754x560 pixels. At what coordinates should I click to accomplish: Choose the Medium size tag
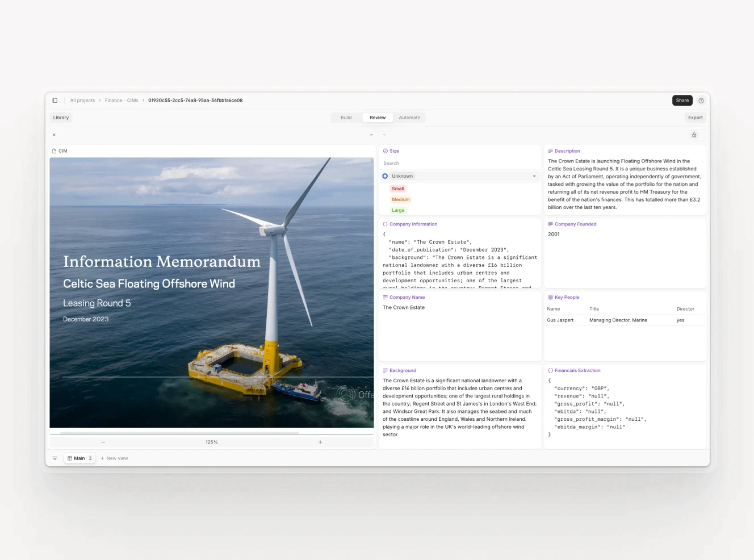pos(401,199)
